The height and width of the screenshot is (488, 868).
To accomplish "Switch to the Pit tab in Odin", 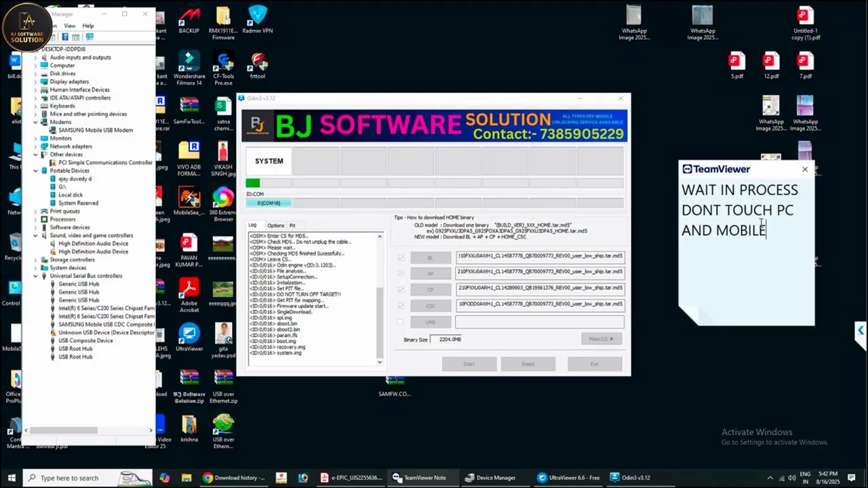I will click(292, 225).
